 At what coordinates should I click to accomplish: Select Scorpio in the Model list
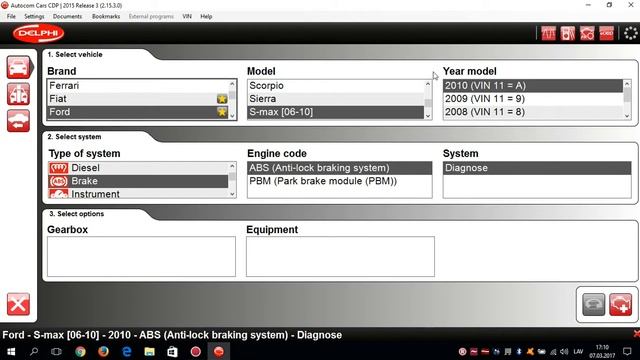coord(336,86)
